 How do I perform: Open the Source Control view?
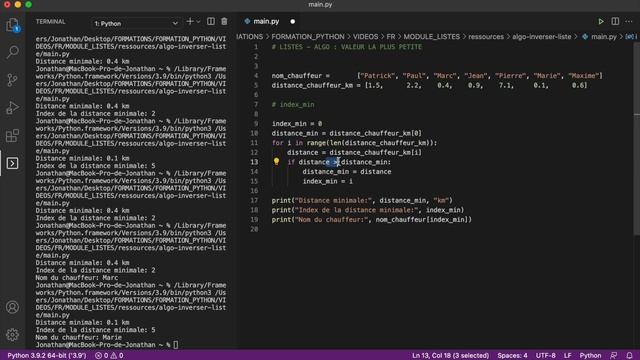coord(12,80)
